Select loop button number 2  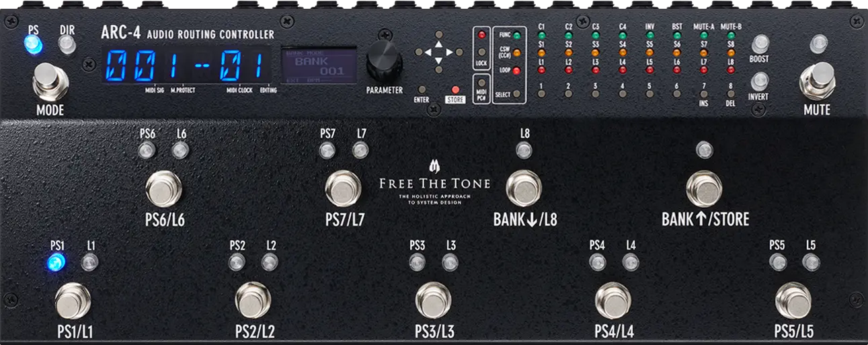click(568, 94)
